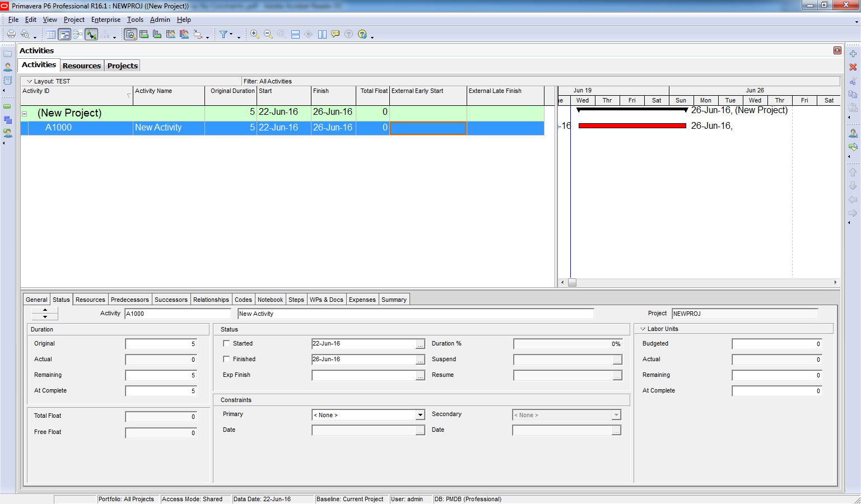Click the Copy icon in right sidebar
The height and width of the screenshot is (504, 861).
click(853, 94)
